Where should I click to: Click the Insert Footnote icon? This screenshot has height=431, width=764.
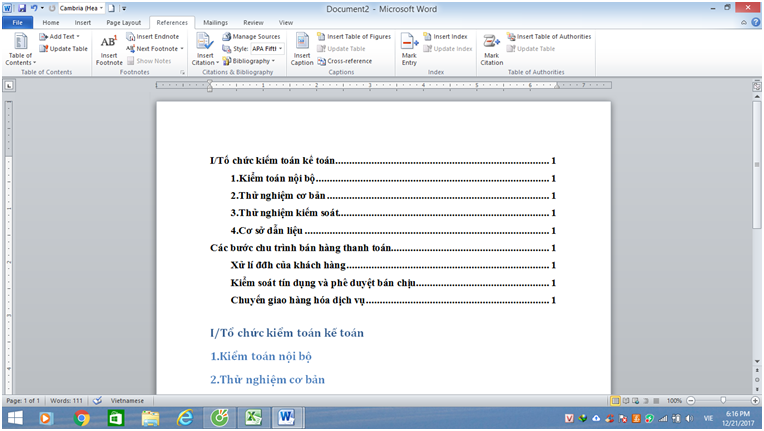coord(109,49)
